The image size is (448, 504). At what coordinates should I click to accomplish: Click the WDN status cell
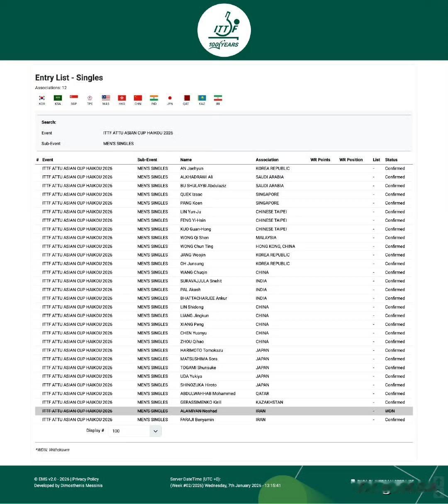390,411
